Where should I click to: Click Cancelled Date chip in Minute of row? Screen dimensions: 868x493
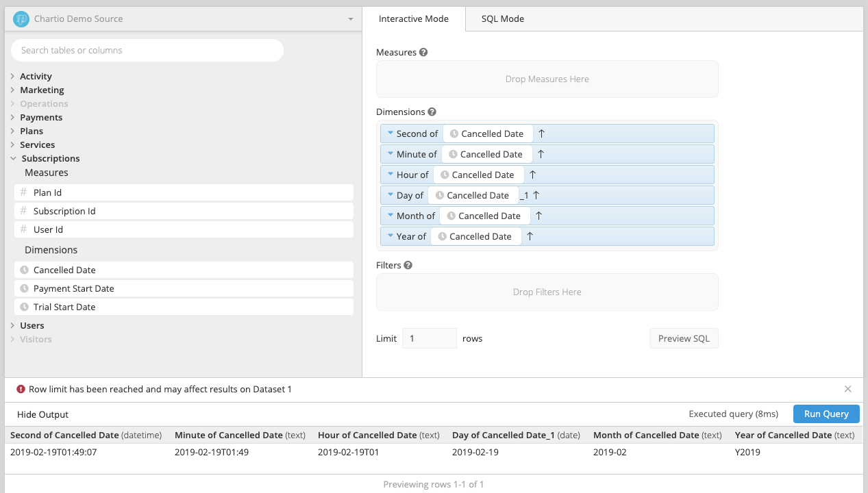click(486, 154)
